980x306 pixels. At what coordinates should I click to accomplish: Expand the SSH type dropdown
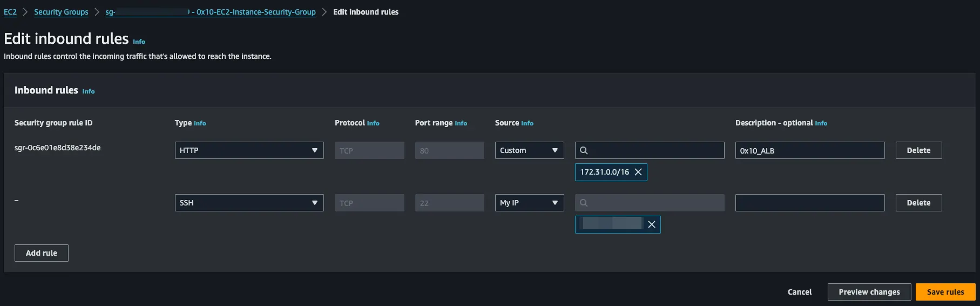pyautogui.click(x=249, y=203)
